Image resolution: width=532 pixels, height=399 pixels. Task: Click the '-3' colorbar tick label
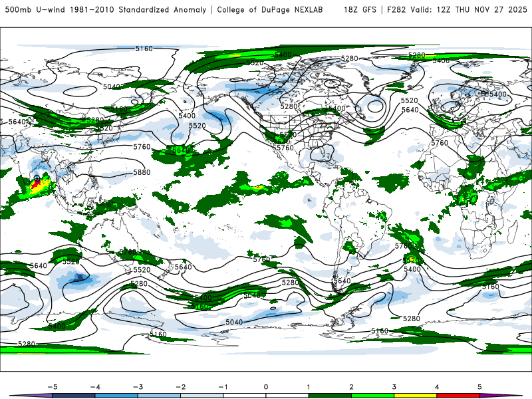coord(138,387)
